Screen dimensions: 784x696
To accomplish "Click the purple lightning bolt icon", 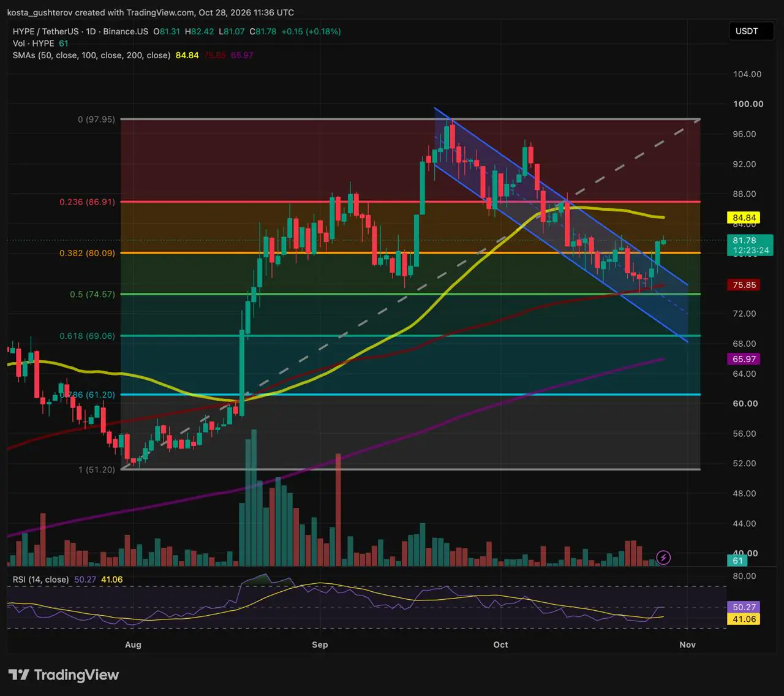I will click(663, 558).
